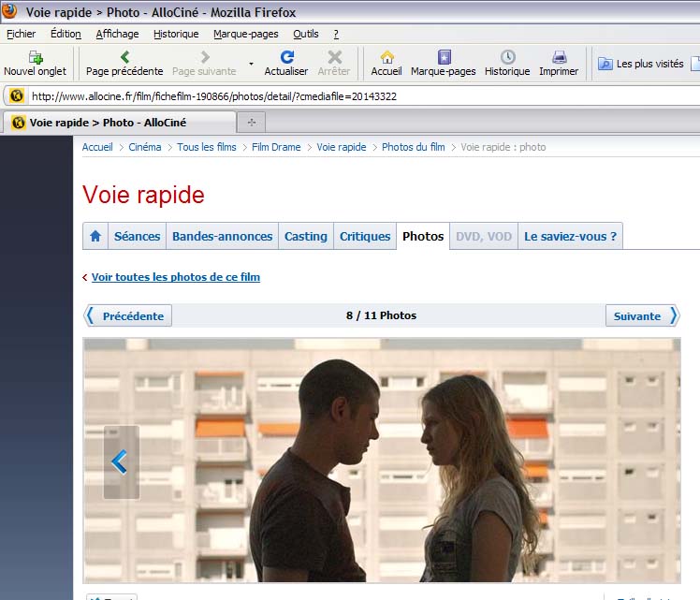
Task: Open the Outils menu
Action: point(306,34)
